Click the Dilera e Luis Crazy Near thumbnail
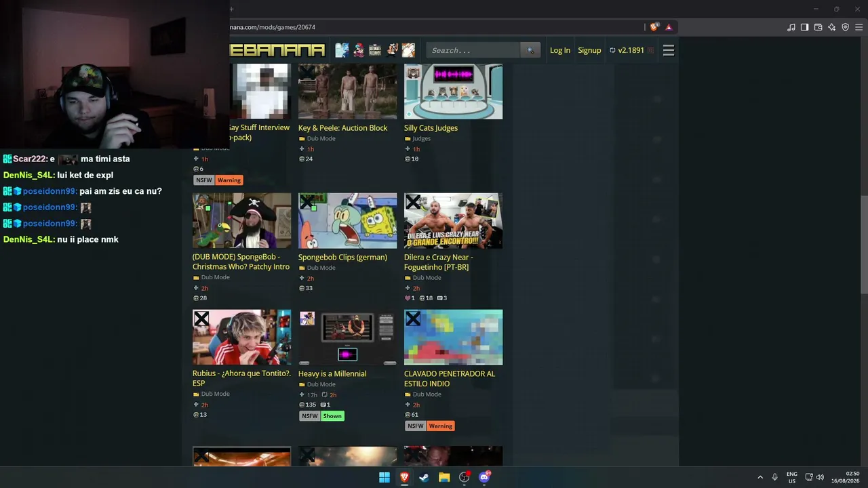 (x=454, y=221)
